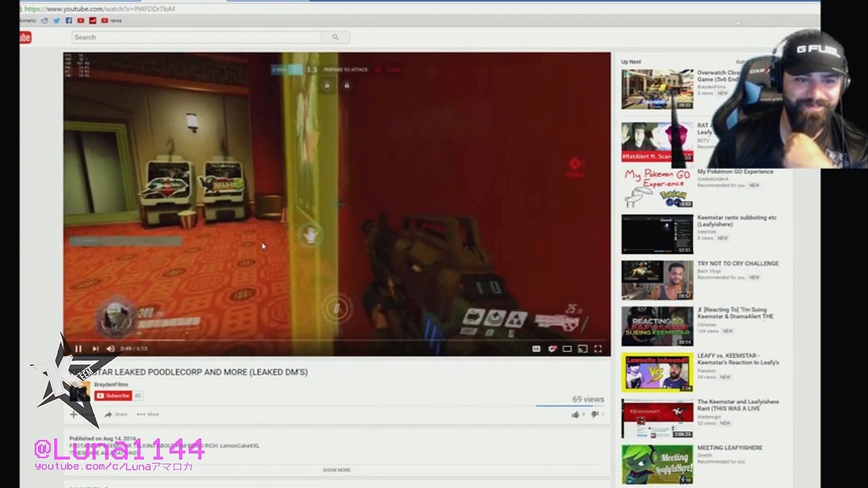
Task: Mute the video player volume
Action: coord(111,349)
